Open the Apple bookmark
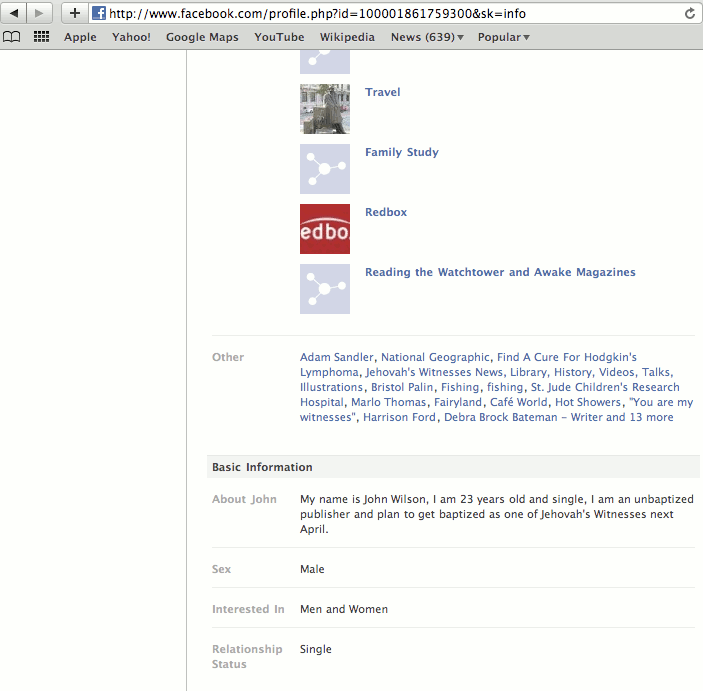Viewport: 703px width, 691px height. 80,37
